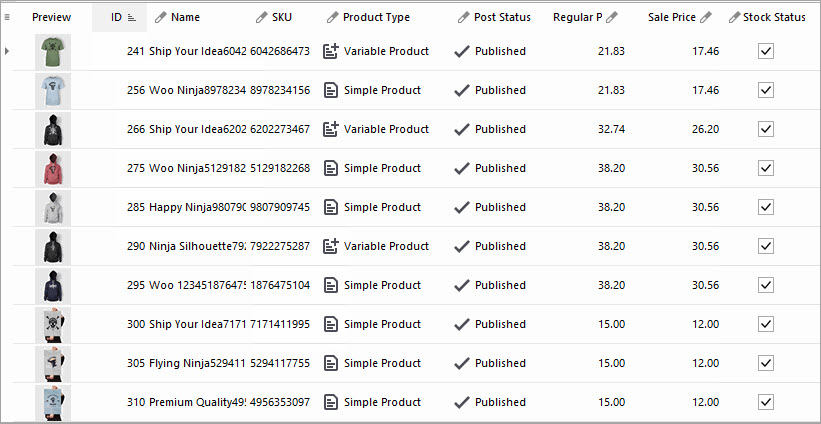The height and width of the screenshot is (424, 821).
Task: Click Variable Product icon in row 241
Action: pyautogui.click(x=331, y=51)
